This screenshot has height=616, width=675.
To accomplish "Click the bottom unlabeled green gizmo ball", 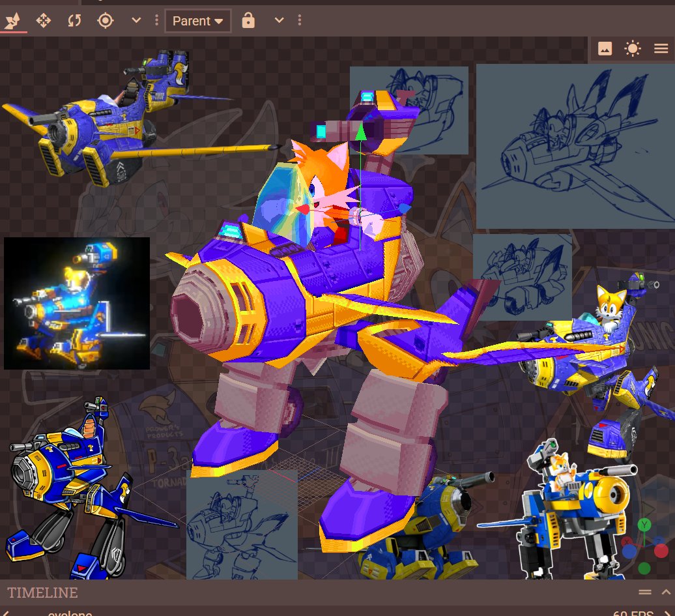I will (644, 568).
